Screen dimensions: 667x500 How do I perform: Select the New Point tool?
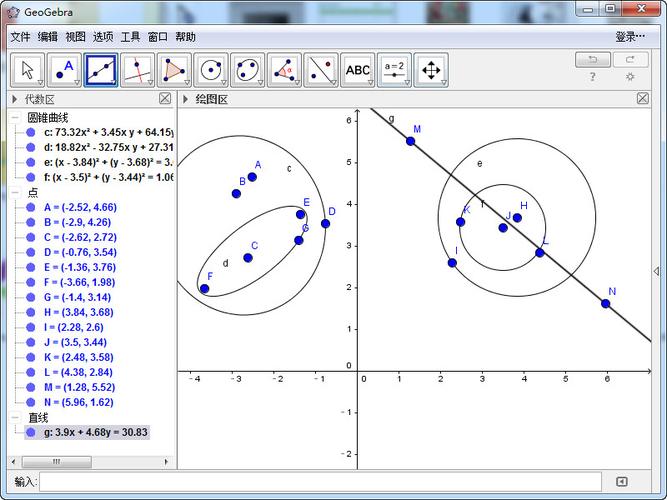(x=64, y=70)
